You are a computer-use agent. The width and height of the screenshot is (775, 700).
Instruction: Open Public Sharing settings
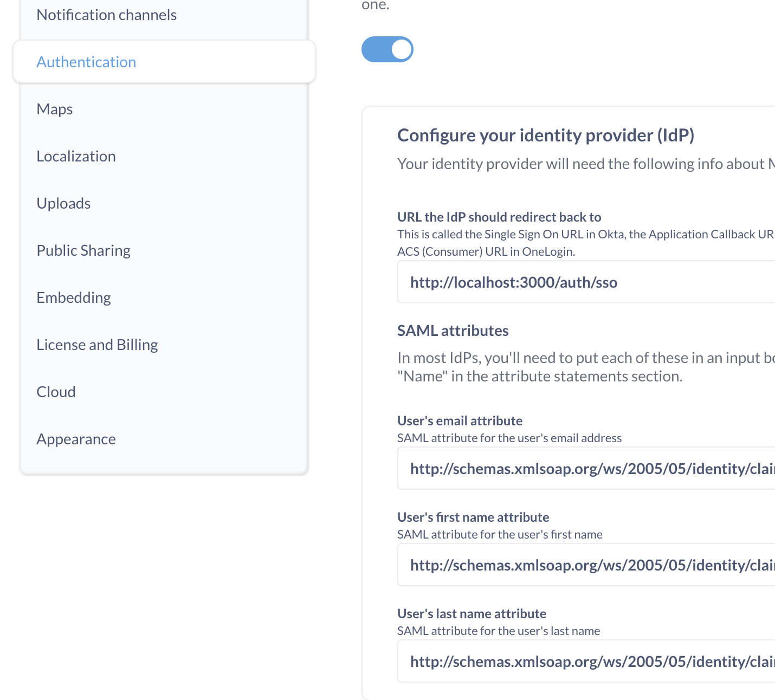tap(83, 251)
